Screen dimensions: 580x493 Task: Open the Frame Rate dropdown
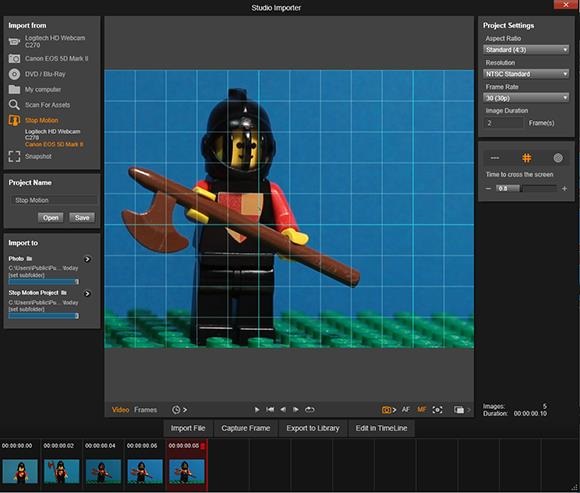tap(526, 98)
